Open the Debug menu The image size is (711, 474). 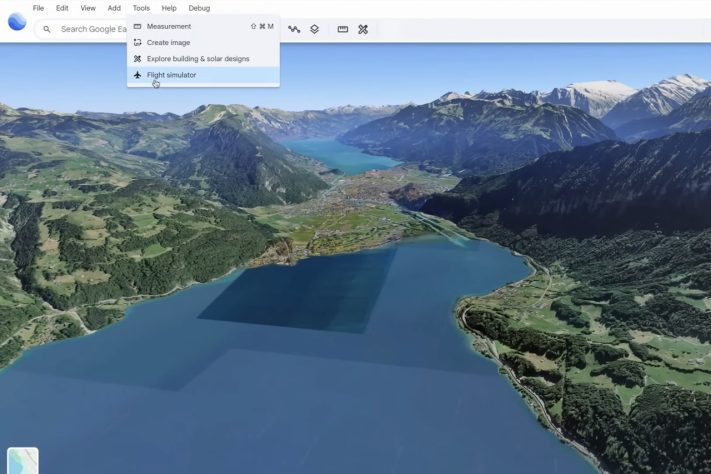pos(199,8)
